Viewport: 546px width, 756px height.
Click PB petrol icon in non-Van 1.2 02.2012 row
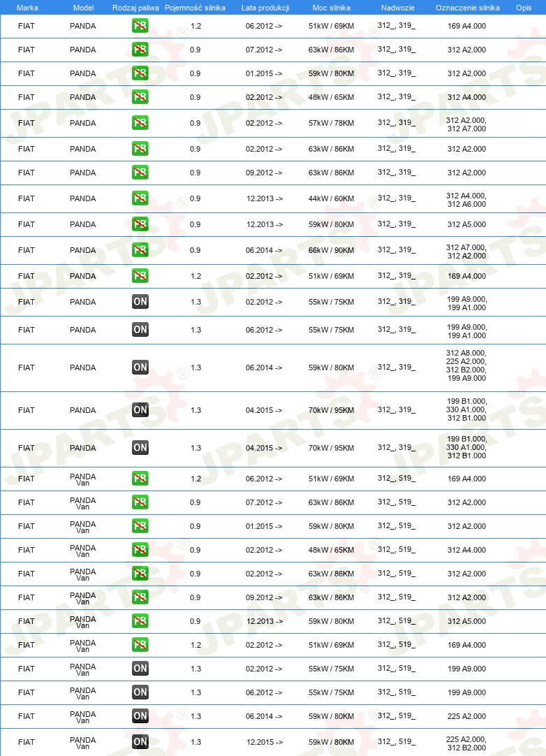click(x=140, y=276)
